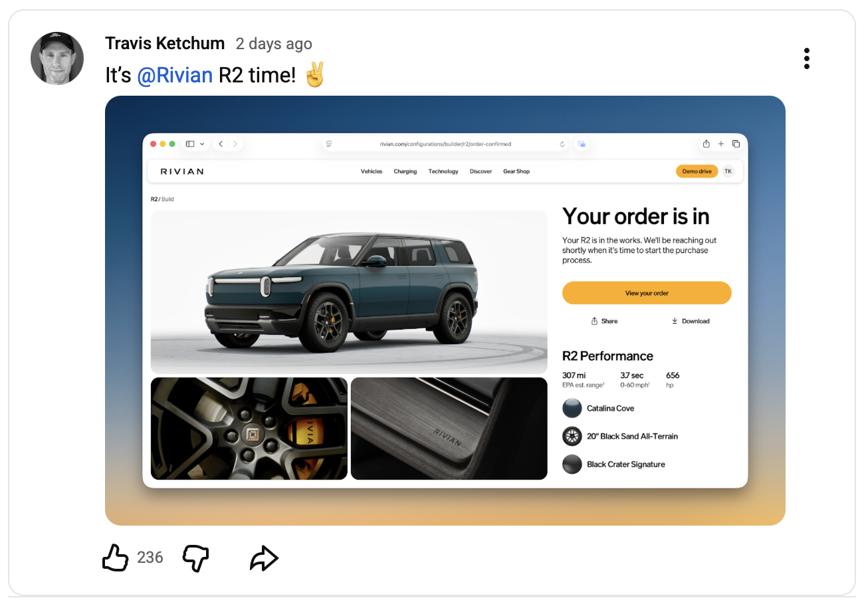Open a new tab with the plus icon
Viewport: 868px width, 606px height.
[x=722, y=144]
